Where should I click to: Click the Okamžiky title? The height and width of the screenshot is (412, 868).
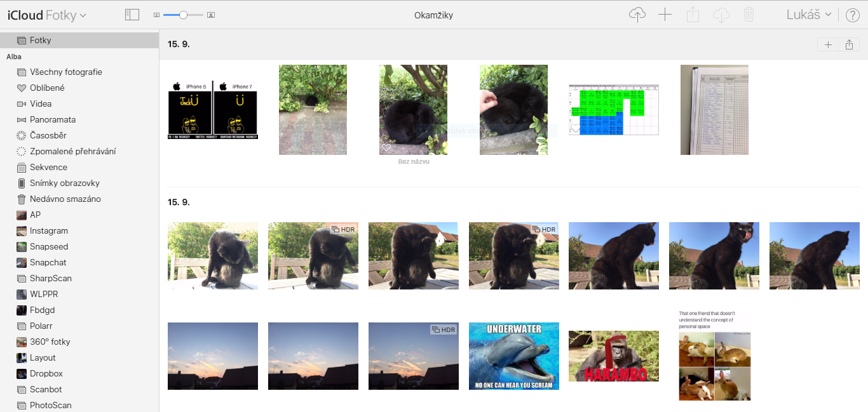[434, 15]
